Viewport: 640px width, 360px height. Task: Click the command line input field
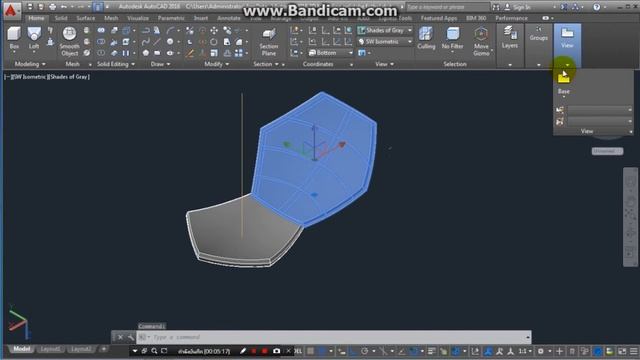click(333, 337)
